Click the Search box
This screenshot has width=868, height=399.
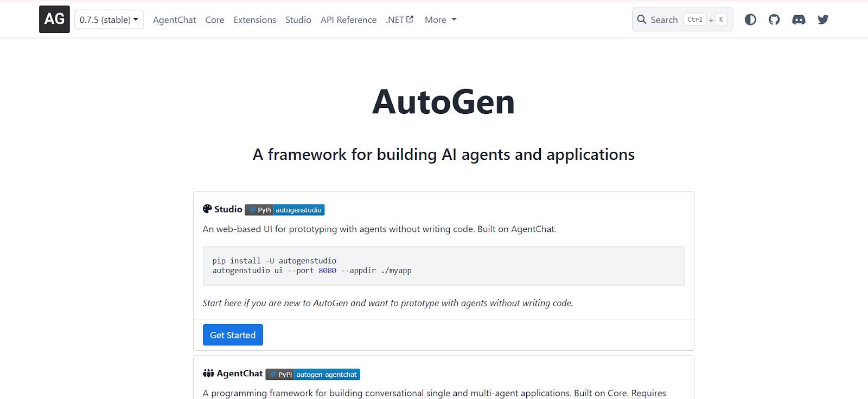click(682, 20)
